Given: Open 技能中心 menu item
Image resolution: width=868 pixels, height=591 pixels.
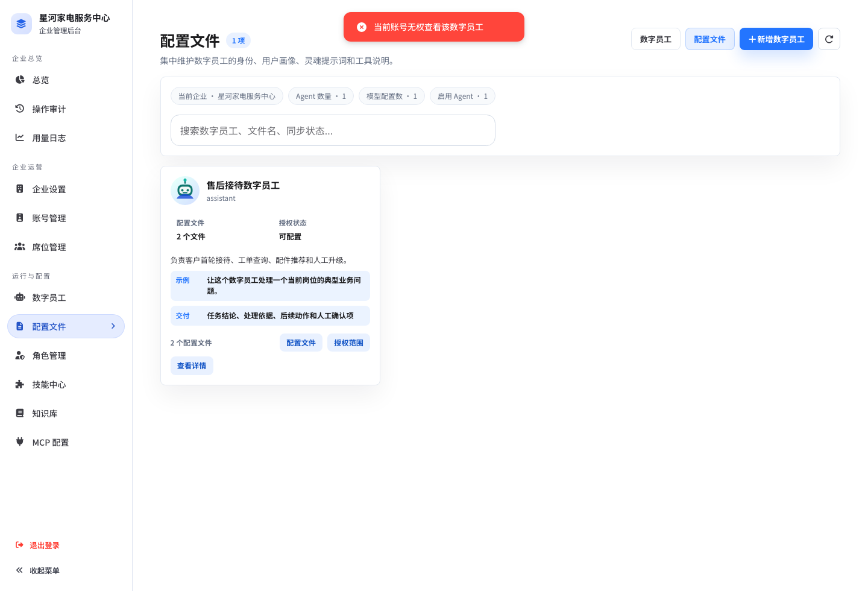Looking at the screenshot, I should click(66, 384).
